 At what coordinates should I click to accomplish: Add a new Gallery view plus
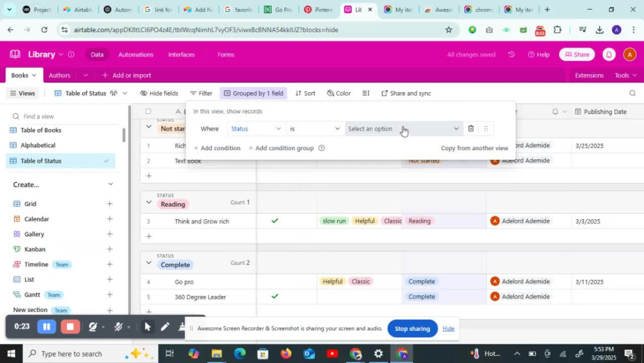point(109,234)
